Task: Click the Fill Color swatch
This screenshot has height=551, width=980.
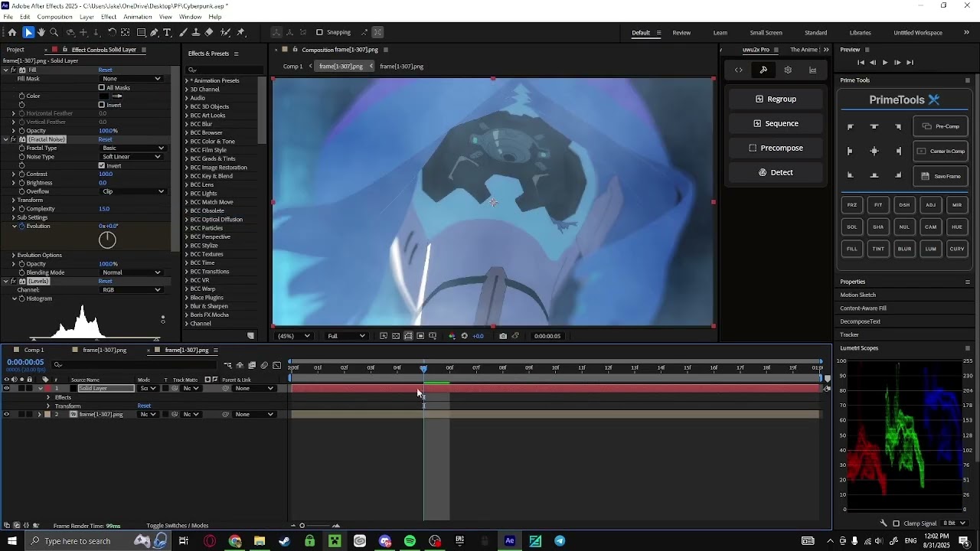Action: coord(104,96)
